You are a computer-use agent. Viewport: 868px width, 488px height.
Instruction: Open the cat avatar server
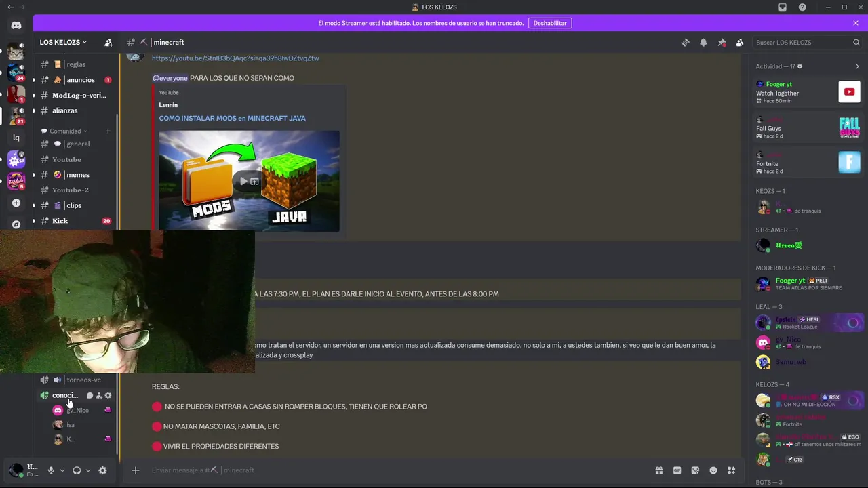click(x=16, y=51)
